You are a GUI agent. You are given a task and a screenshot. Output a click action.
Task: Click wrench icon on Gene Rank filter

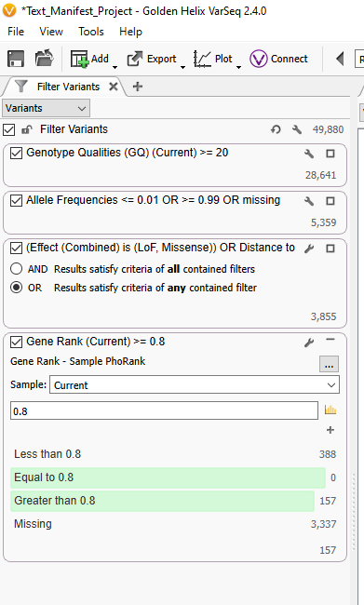click(x=309, y=343)
